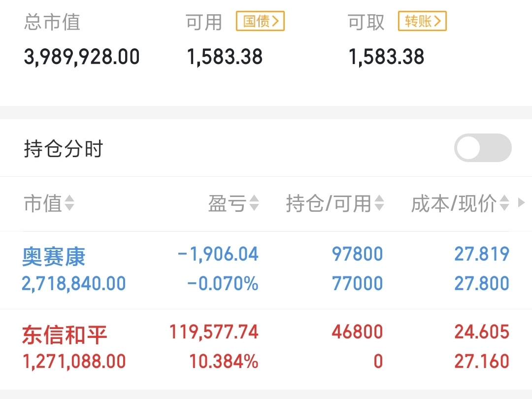The height and width of the screenshot is (399, 532).
Task: Click 奥赛康 market value 2,718,840.00
Action: [x=73, y=284]
